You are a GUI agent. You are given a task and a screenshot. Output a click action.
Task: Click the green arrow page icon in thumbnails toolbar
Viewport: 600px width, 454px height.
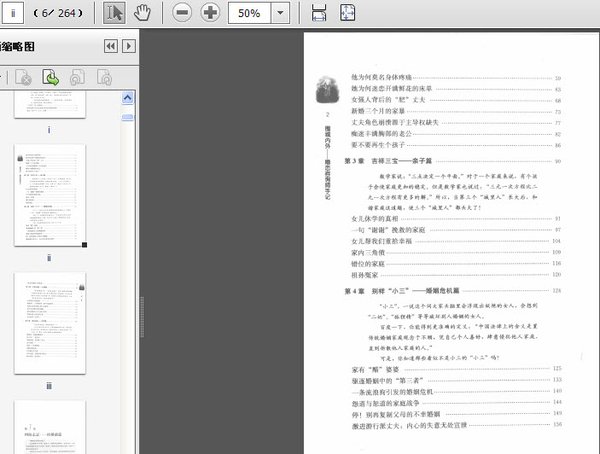tap(50, 77)
